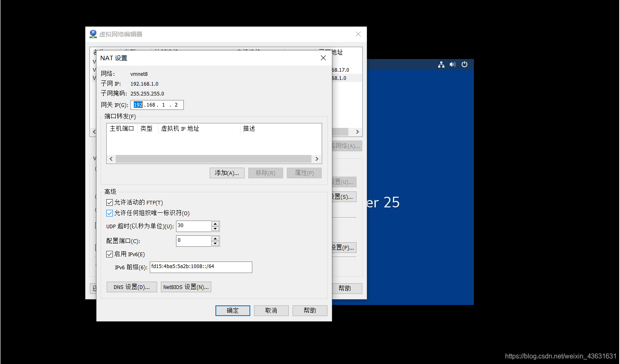Click the vmnet8 network name text
This screenshot has height=364, width=620.
139,74
